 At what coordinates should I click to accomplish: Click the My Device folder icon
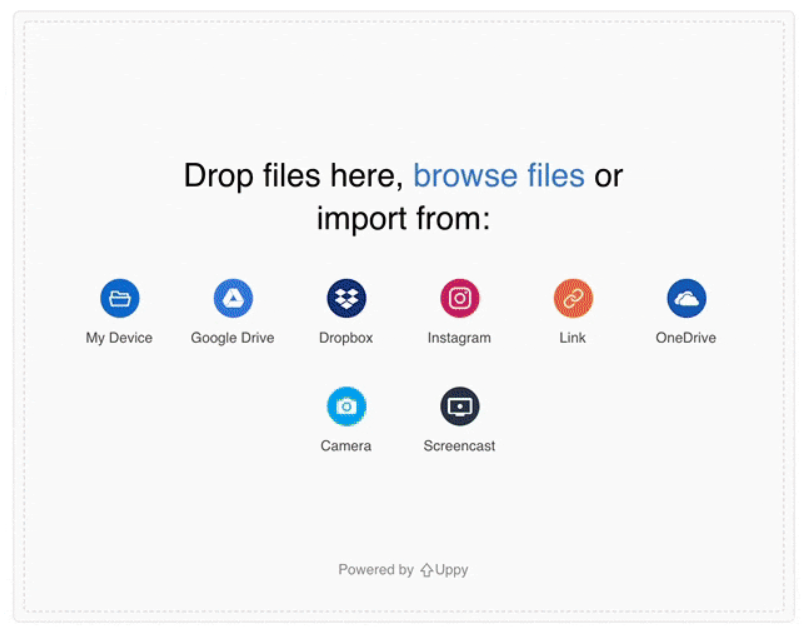click(119, 298)
